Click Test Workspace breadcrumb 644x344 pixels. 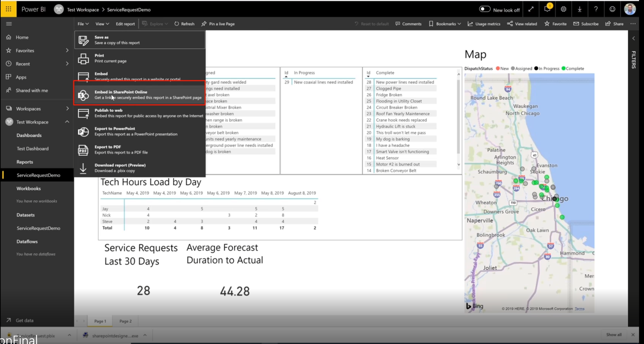coord(83,9)
